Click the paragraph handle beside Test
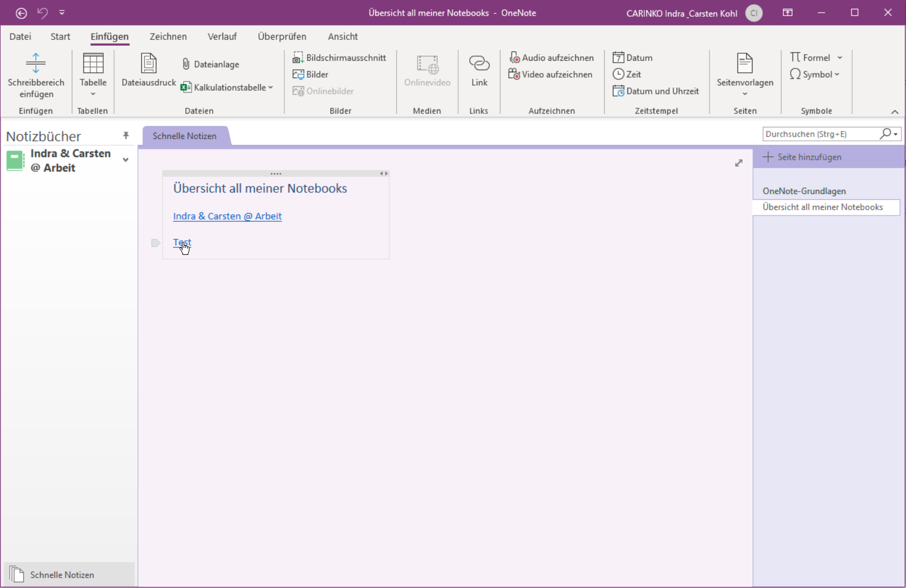Screen dimensions: 906x588 pyautogui.click(x=155, y=243)
